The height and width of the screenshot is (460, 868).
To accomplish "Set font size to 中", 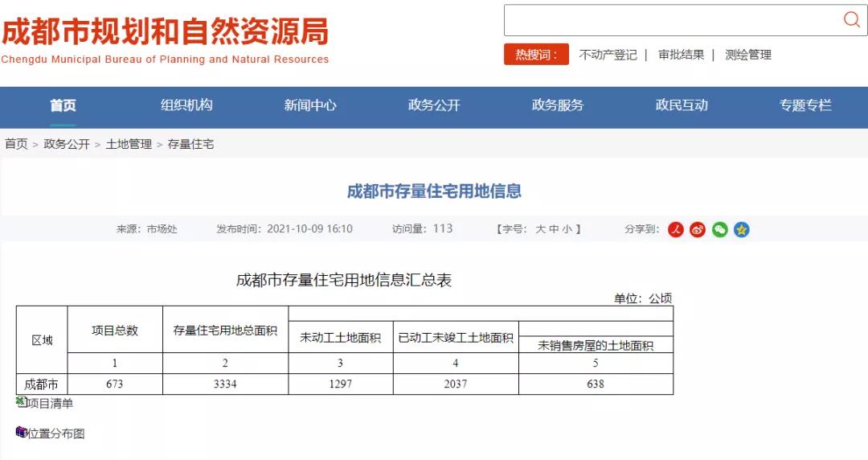I will click(554, 229).
